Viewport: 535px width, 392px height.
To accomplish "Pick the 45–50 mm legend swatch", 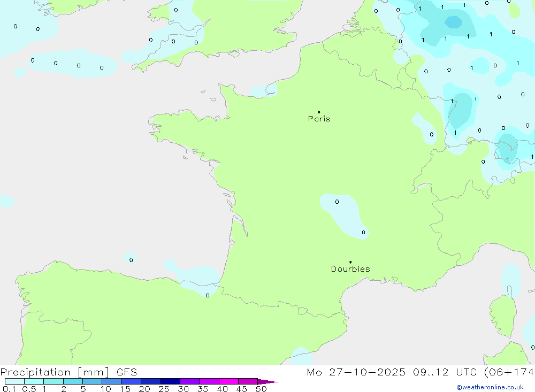I will (x=248, y=381).
